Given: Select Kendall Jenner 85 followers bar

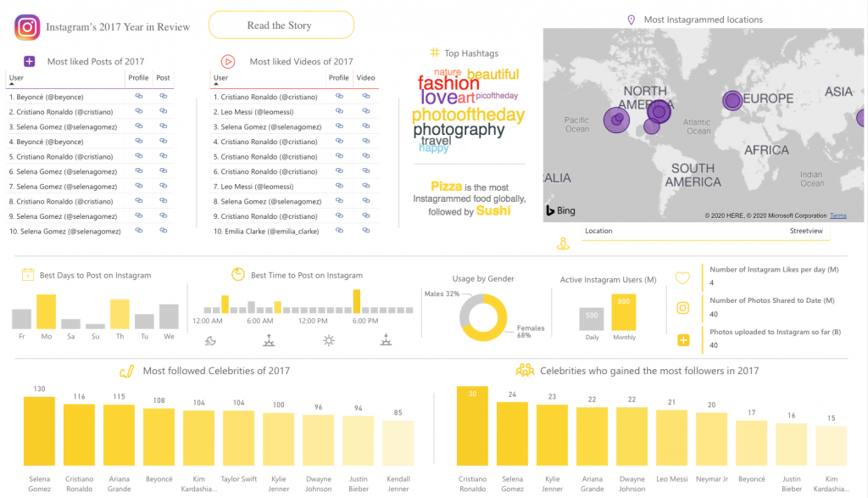Looking at the screenshot, I should 398,443.
